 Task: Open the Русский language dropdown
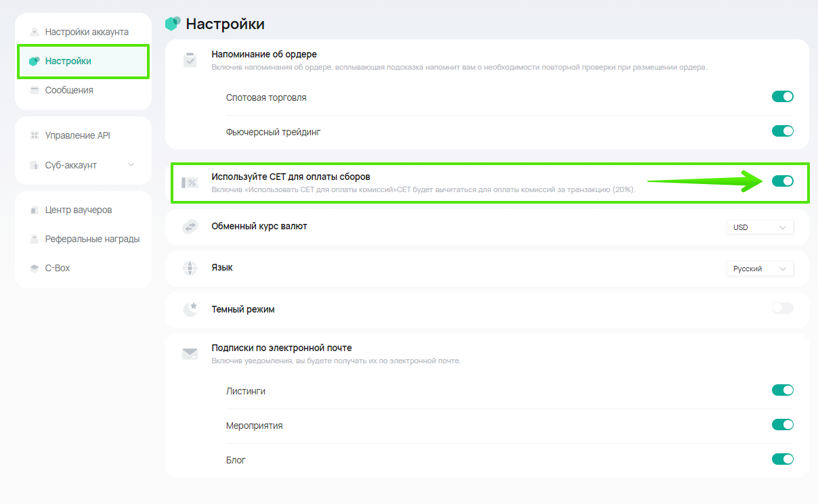tap(760, 269)
